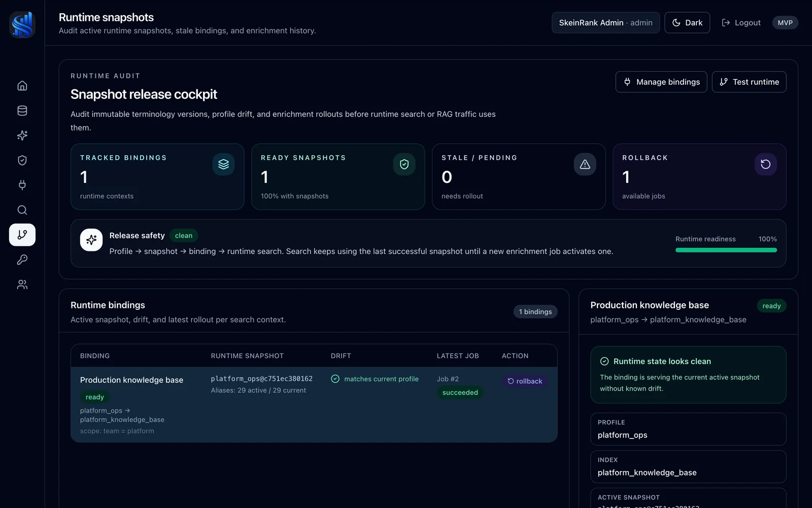The height and width of the screenshot is (508, 812).
Task: Click the BINDING column header
Action: pyautogui.click(x=95, y=356)
